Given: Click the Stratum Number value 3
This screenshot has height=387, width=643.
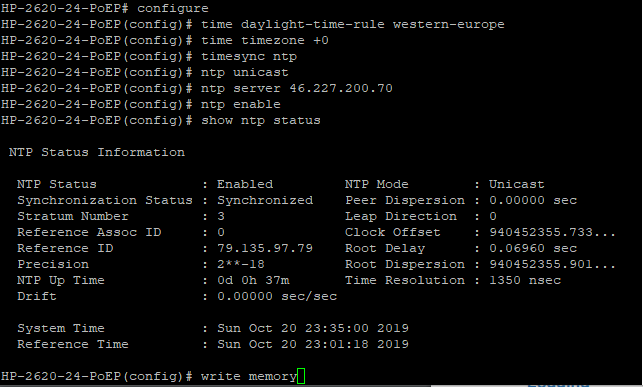Looking at the screenshot, I should pos(221,216).
